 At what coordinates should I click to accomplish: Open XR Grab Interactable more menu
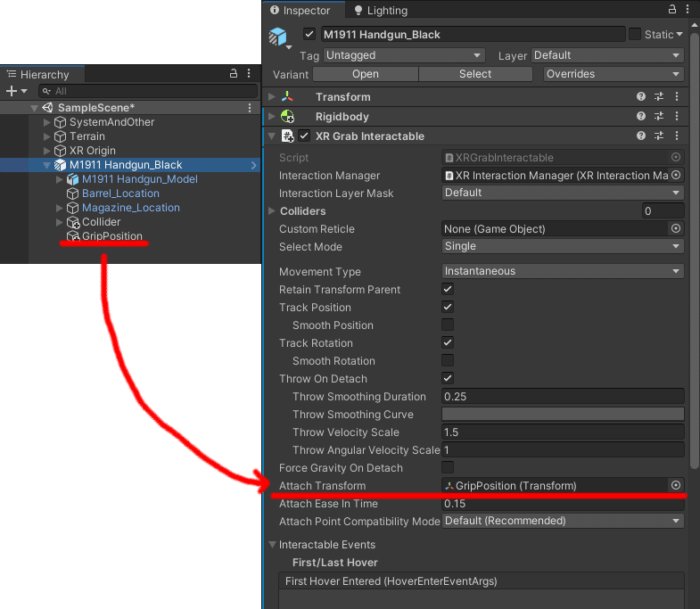pyautogui.click(x=677, y=136)
